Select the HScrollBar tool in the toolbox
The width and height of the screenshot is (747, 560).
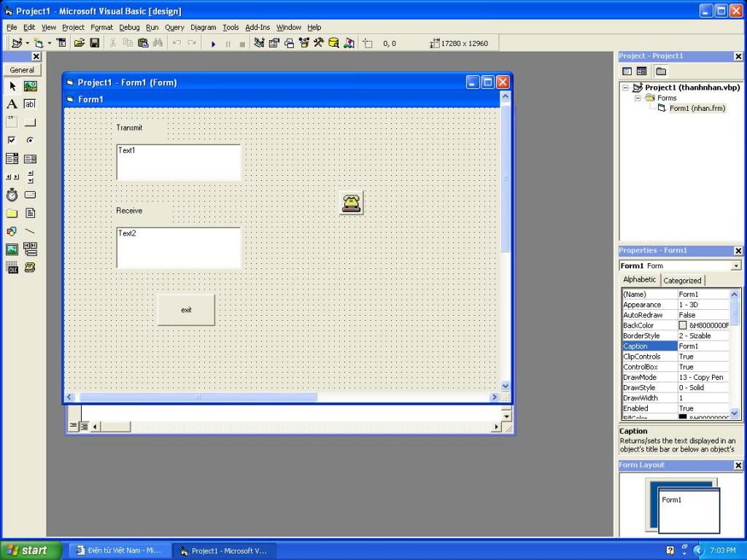(12, 176)
